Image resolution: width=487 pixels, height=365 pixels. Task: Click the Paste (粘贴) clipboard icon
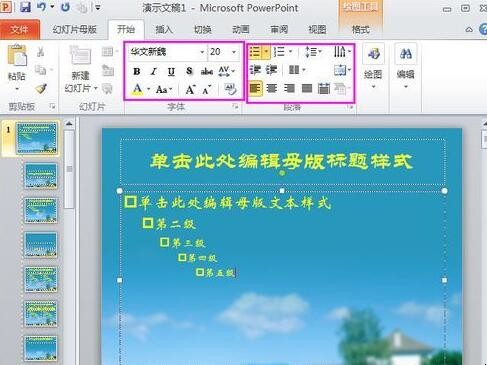[x=17, y=55]
